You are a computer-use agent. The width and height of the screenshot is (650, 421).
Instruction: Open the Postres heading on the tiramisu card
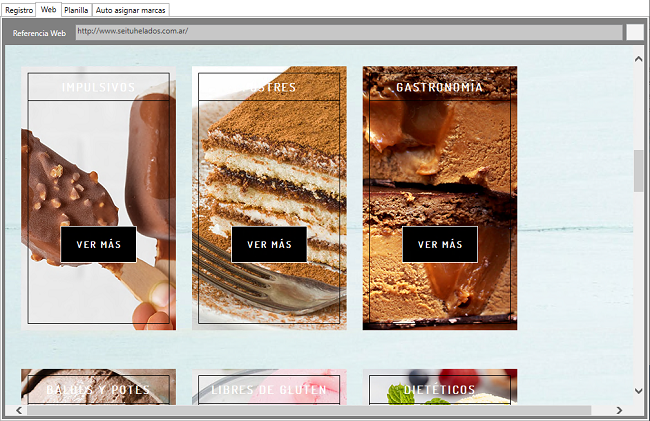(x=269, y=87)
